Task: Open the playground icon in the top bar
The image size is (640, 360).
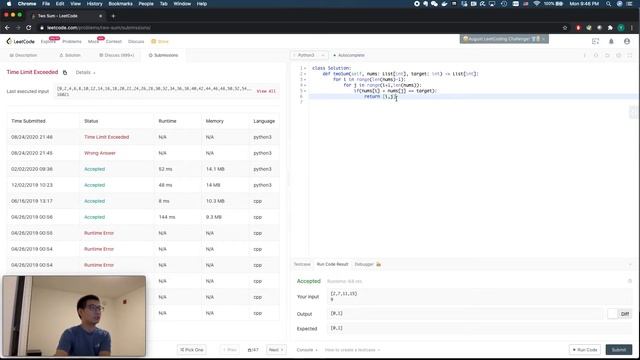Action: (596, 41)
